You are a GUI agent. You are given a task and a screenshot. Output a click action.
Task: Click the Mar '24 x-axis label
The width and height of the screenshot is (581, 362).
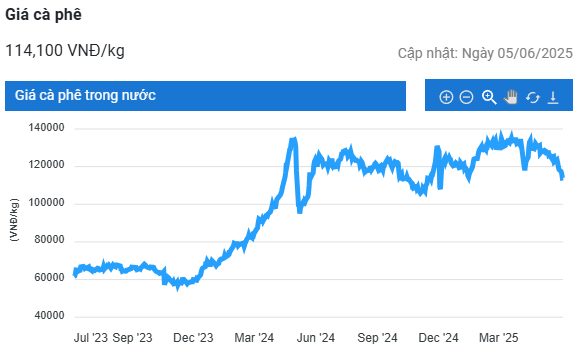254,338
